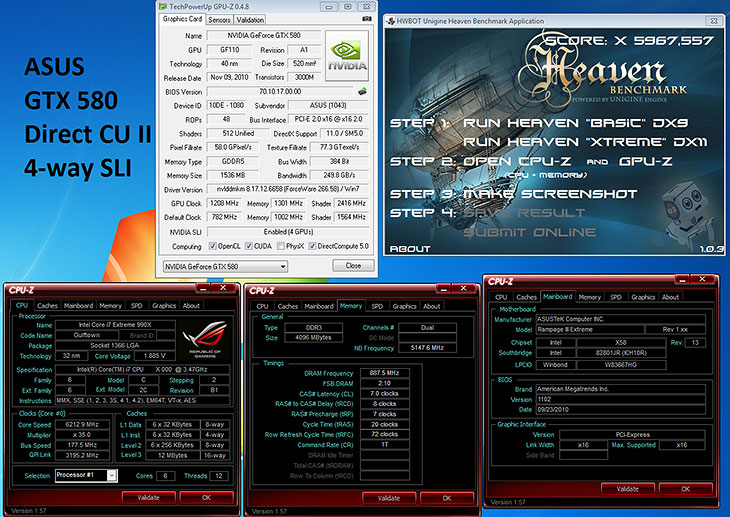Open the SPD tab in memory CPU-Z window
Screen dimensions: 730x517
point(377,306)
